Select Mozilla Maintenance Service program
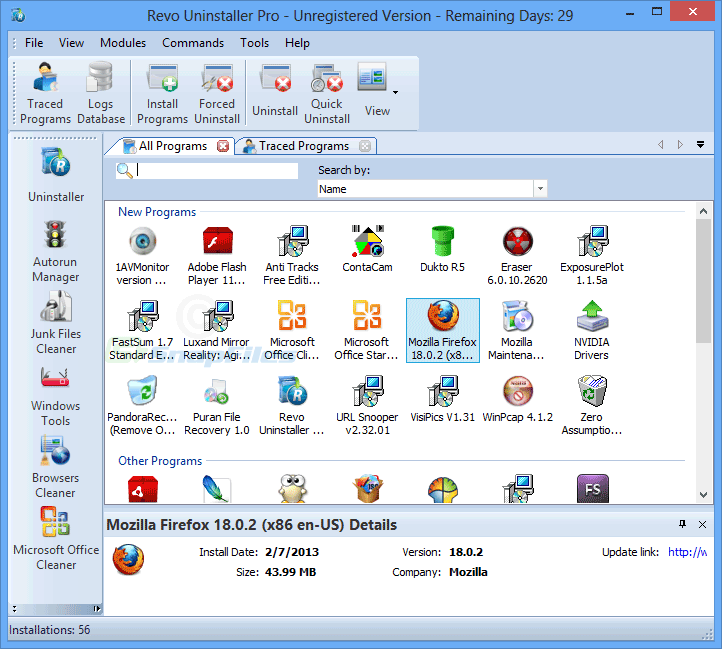The height and width of the screenshot is (649, 722). (517, 330)
